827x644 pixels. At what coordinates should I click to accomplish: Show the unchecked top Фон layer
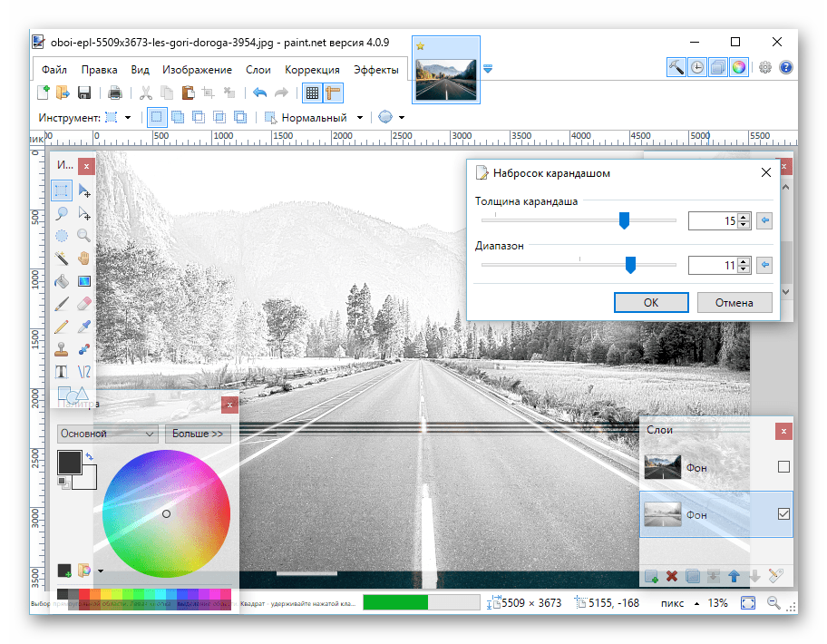(x=783, y=467)
